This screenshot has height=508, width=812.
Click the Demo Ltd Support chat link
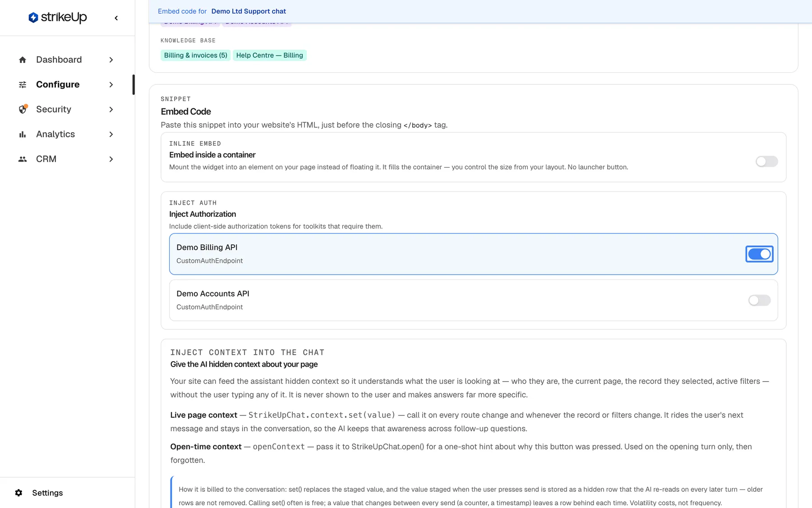[249, 11]
